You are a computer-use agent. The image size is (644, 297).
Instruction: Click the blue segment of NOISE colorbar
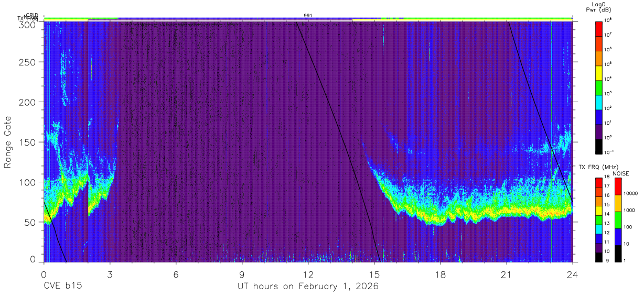pyautogui.click(x=618, y=237)
